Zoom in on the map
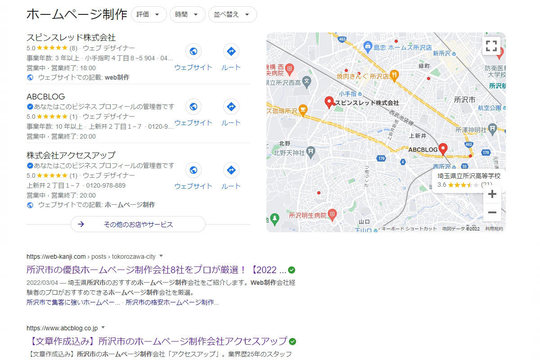 pyautogui.click(x=492, y=194)
